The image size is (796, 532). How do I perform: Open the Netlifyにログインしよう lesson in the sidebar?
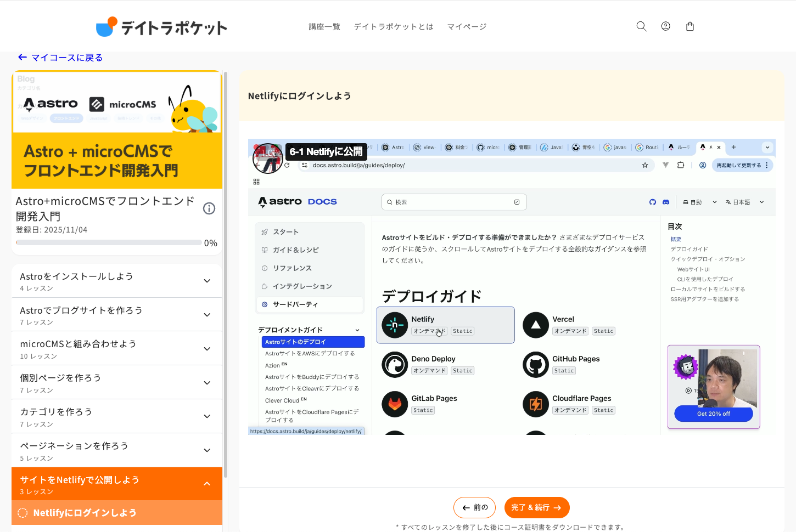(x=117, y=513)
